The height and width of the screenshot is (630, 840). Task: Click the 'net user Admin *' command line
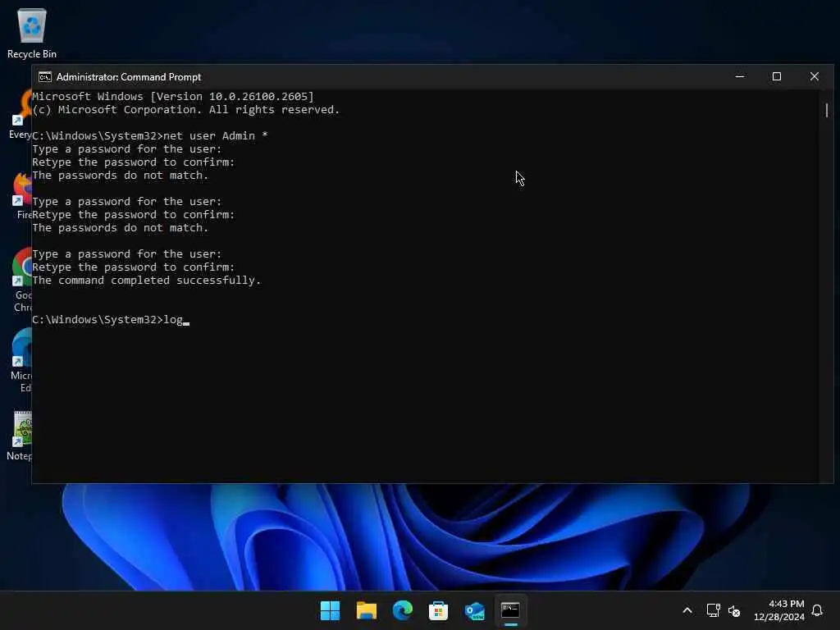coord(150,136)
